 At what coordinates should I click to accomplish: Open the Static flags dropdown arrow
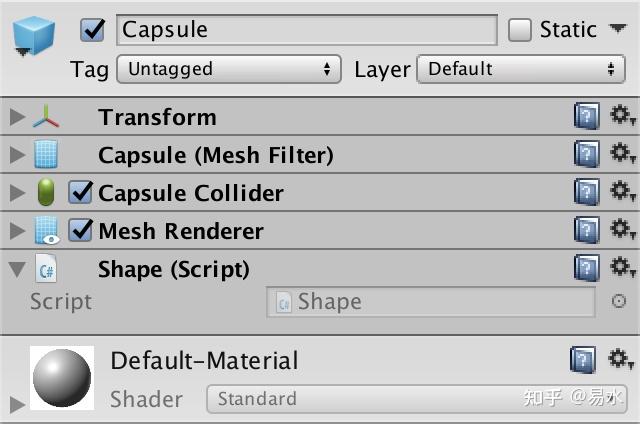tap(617, 29)
